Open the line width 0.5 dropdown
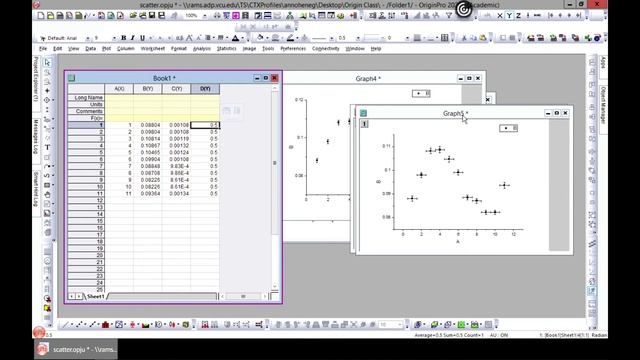640x360 pixels. tap(358, 38)
